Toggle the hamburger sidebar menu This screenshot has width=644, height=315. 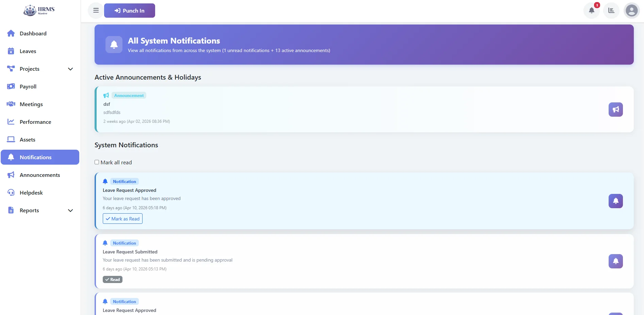pyautogui.click(x=96, y=11)
